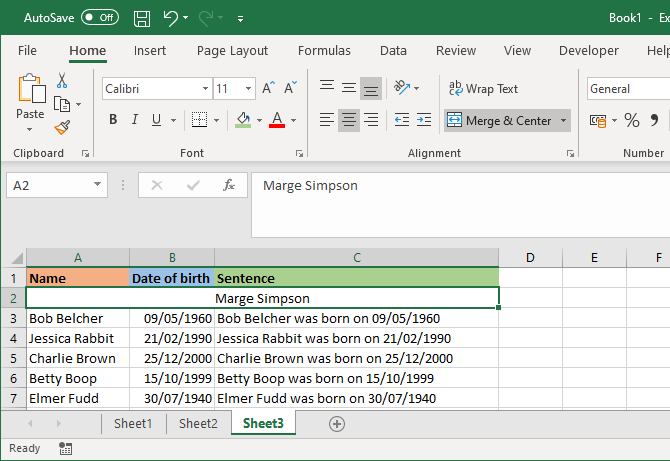Expand the Borders dropdown arrow

217,120
